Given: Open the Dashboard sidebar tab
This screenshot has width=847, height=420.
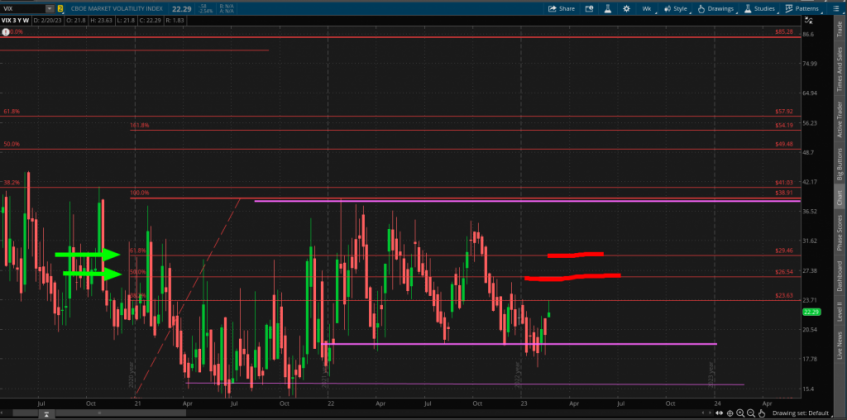Looking at the screenshot, I should (x=839, y=276).
